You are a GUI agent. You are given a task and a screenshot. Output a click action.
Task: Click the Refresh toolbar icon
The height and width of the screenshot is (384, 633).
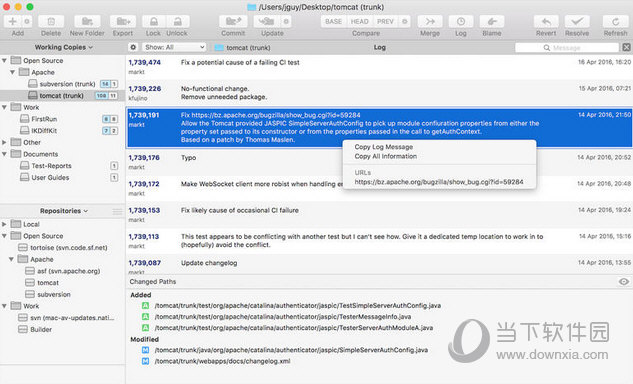coord(615,21)
